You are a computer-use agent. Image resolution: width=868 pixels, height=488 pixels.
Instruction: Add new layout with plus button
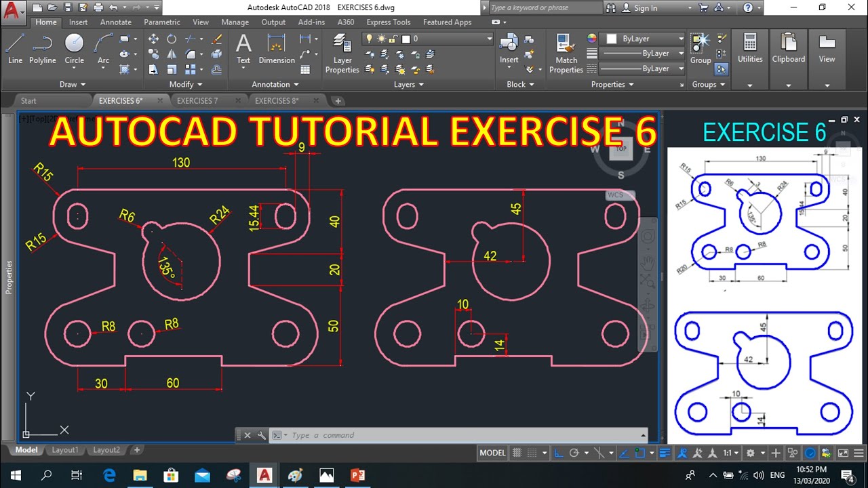tap(136, 450)
